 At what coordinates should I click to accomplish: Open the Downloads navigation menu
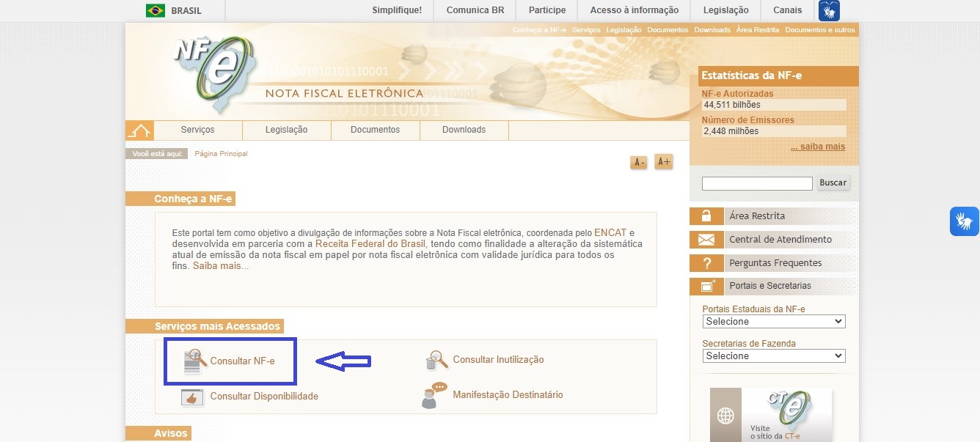464,130
